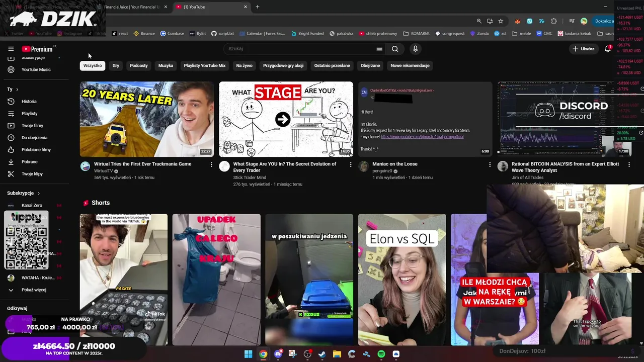Open Do obejrzenia watch later
644x362 pixels.
tap(34, 138)
